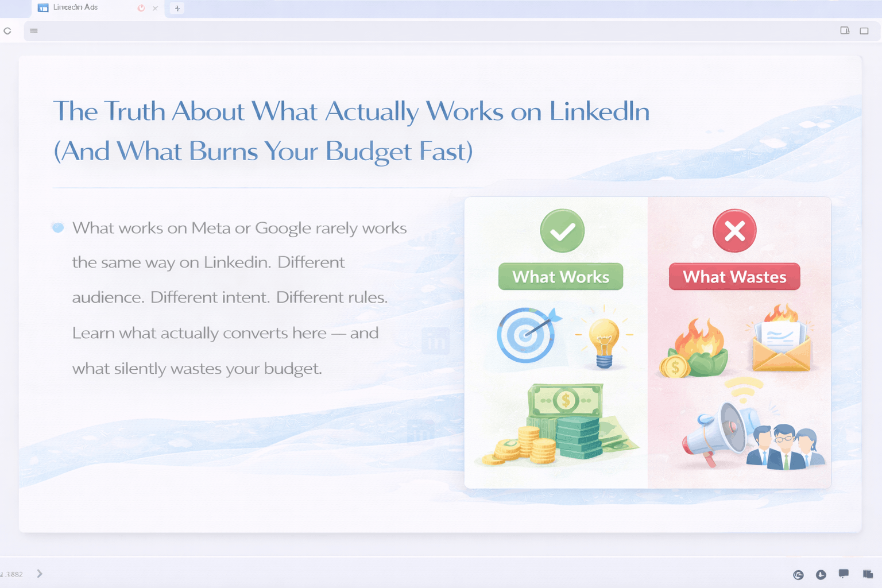Select the megaphone illustration icon

(714, 432)
